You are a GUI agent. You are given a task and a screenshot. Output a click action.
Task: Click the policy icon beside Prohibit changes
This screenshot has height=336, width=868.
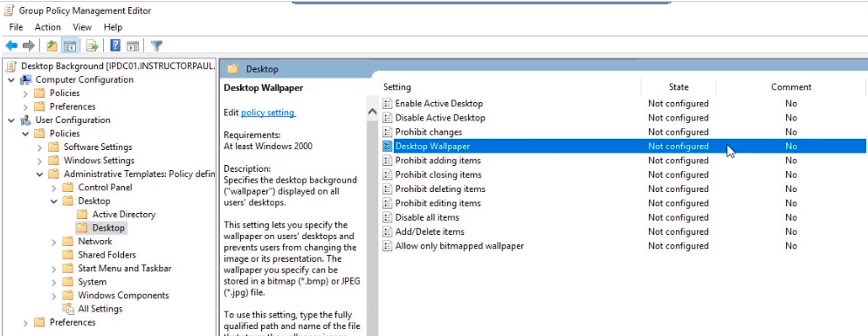388,132
